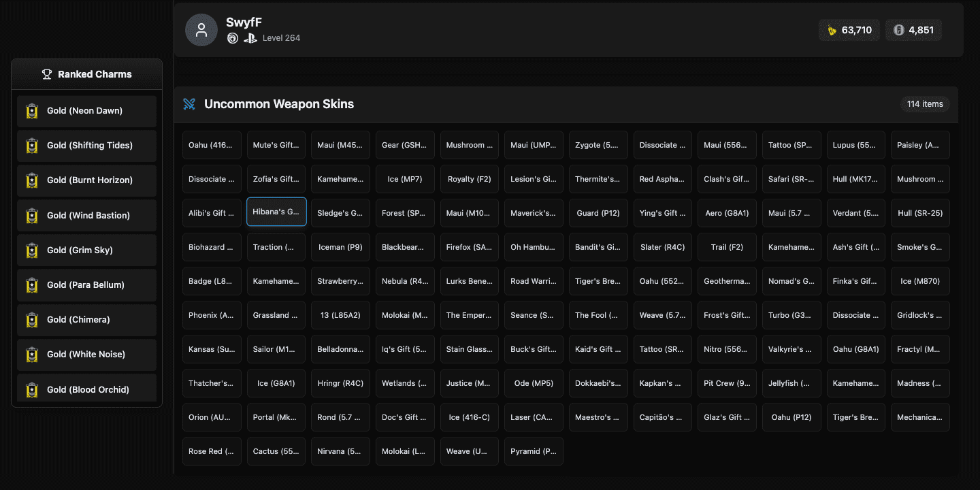Open the Slater (R4C) skin tile

coord(662,247)
